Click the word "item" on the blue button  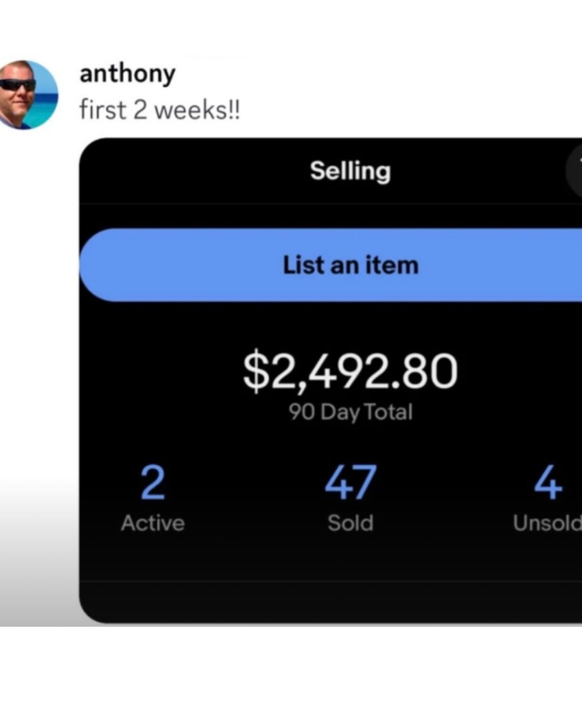[392, 265]
